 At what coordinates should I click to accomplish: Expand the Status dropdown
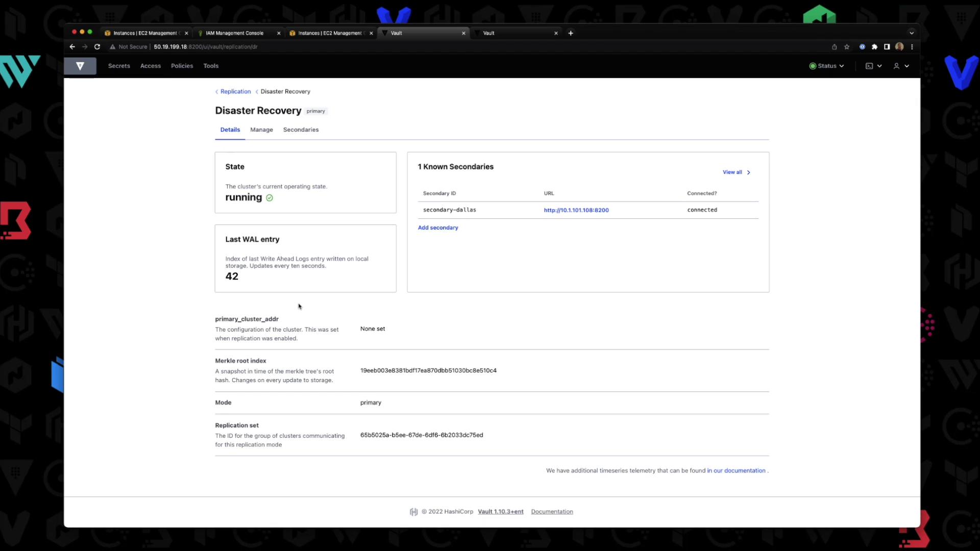826,66
